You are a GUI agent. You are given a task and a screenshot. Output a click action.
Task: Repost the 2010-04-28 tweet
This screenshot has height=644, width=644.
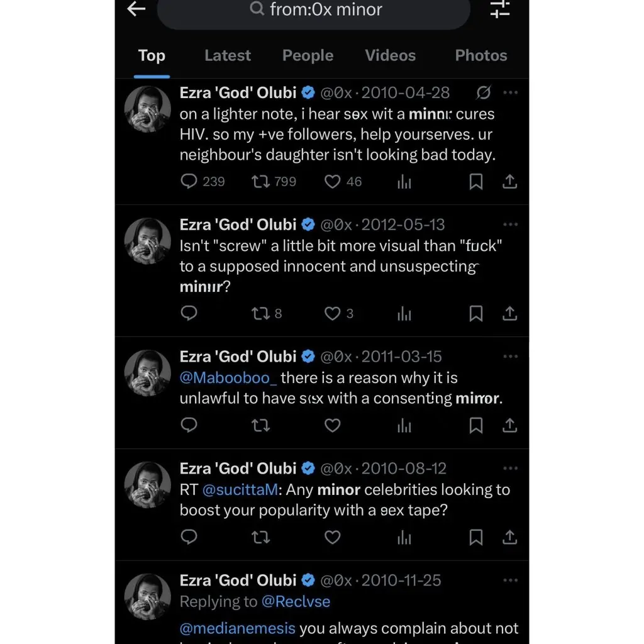(x=260, y=182)
